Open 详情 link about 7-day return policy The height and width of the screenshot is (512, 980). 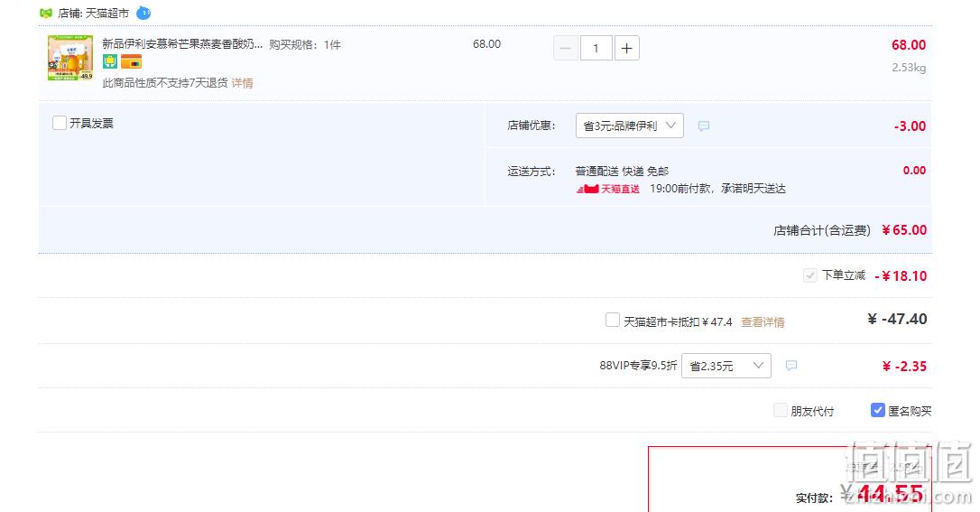click(x=243, y=83)
